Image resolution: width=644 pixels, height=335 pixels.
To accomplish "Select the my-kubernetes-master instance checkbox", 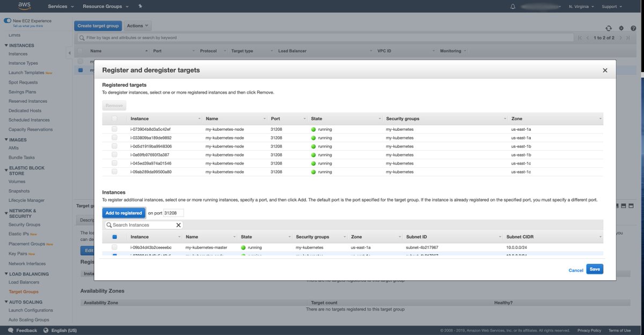I will coord(114,247).
